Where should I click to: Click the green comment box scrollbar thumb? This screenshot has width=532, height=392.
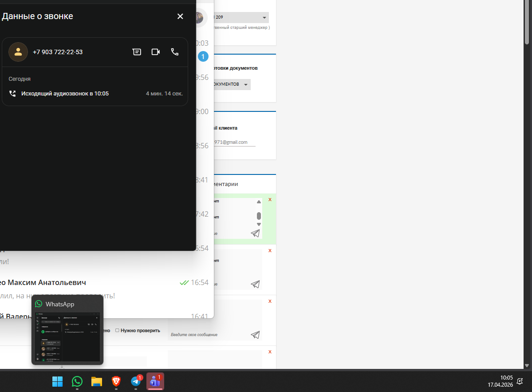pyautogui.click(x=259, y=216)
